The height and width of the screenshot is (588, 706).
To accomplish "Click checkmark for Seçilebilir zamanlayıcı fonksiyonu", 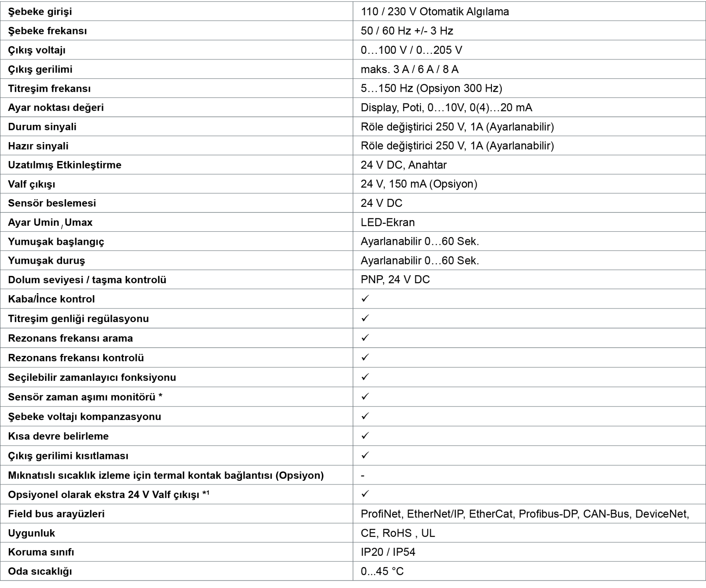I will (365, 377).
